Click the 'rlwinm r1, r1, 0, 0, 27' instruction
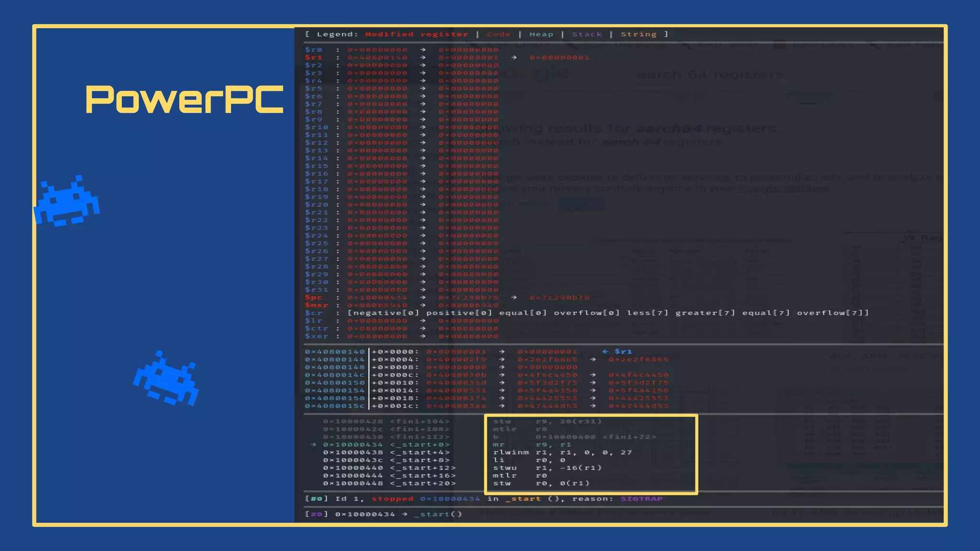Screen dimensions: 980x551 562,452
